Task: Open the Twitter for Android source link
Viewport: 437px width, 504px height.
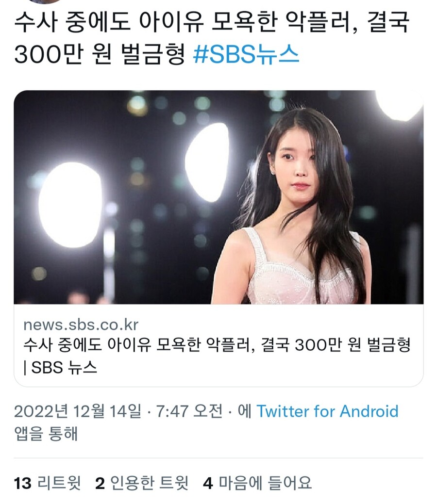Action: click(x=327, y=411)
